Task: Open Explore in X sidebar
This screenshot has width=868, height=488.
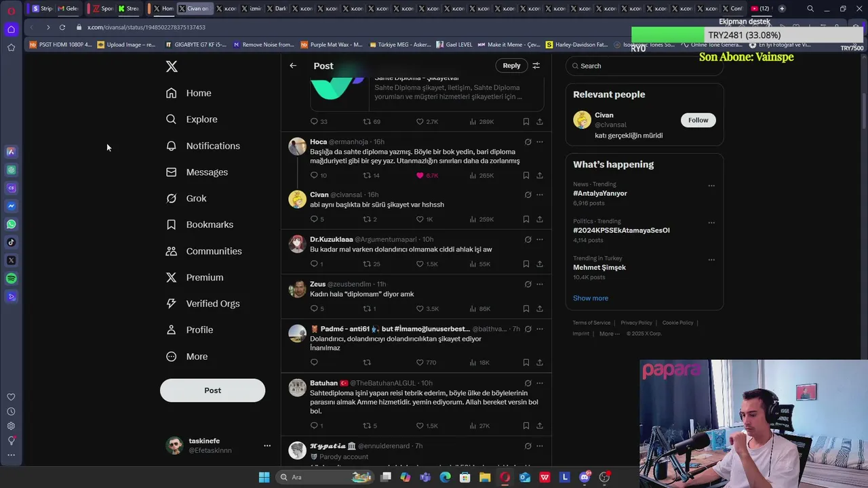Action: pyautogui.click(x=192, y=119)
